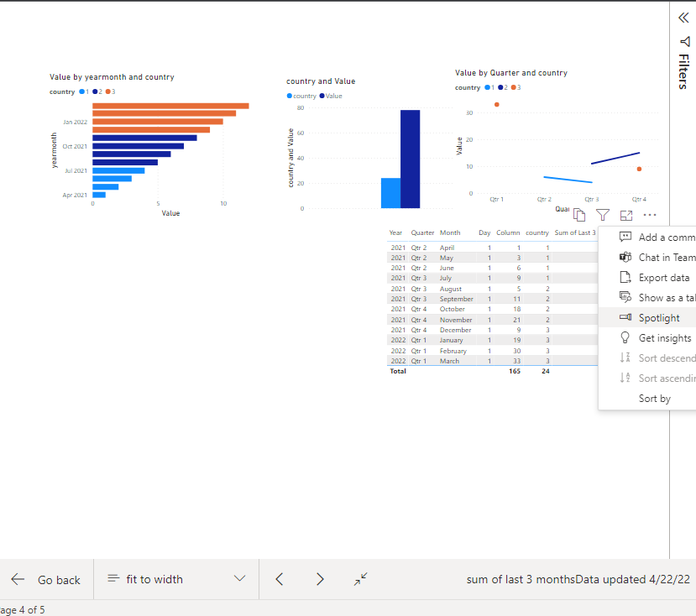Exit full screen with the shrink arrows icon
Image resolution: width=696 pixels, height=616 pixels.
(x=361, y=579)
